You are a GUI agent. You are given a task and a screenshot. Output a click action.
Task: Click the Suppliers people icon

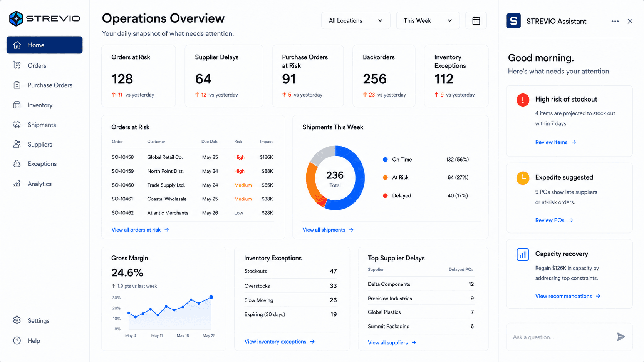(x=17, y=144)
